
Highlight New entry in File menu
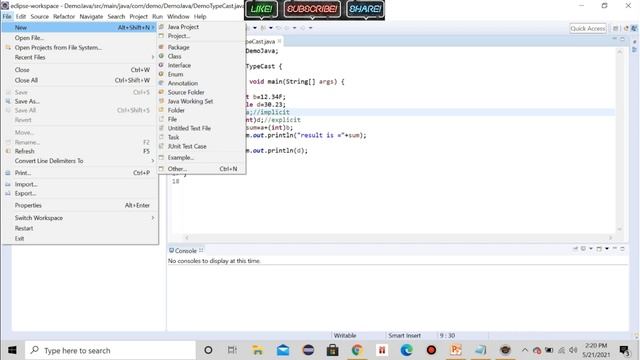[x=80, y=27]
